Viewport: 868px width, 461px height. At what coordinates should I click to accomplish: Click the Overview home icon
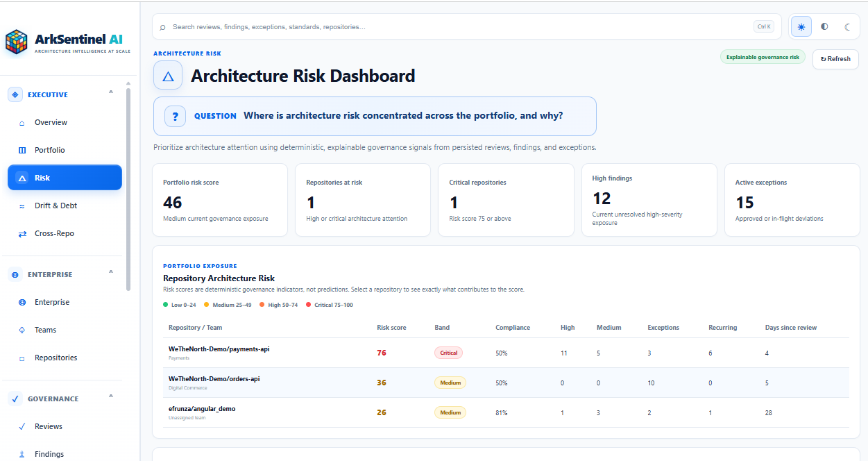pyautogui.click(x=22, y=123)
